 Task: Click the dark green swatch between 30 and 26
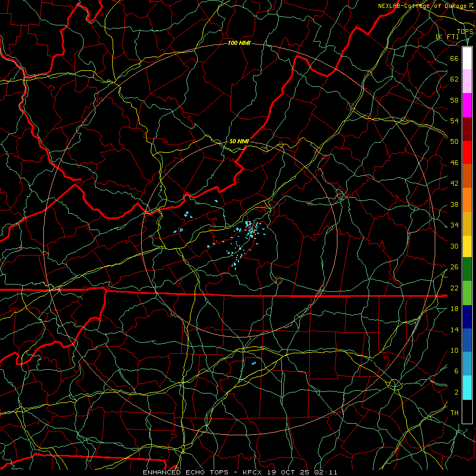467,269
